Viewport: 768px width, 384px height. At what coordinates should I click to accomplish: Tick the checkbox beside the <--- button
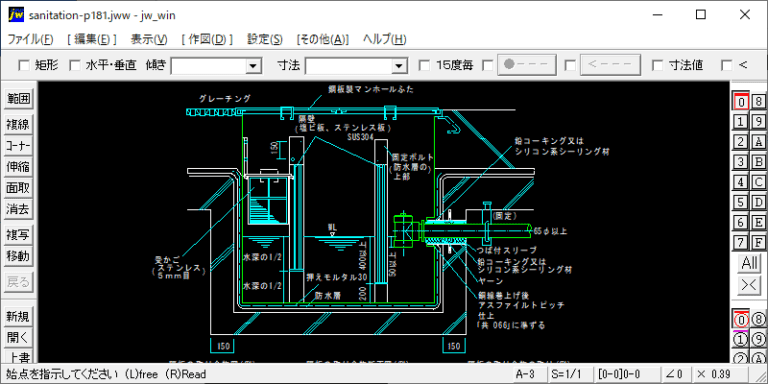(x=570, y=65)
